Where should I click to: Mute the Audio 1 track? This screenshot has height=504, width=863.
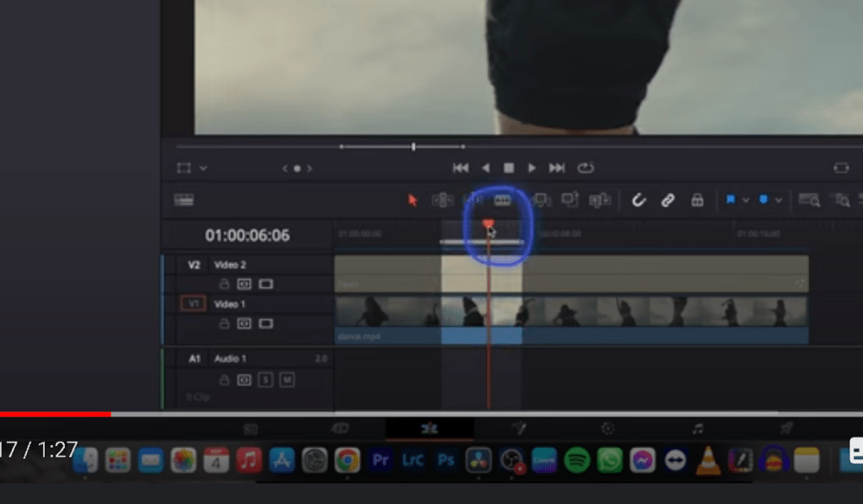click(287, 379)
